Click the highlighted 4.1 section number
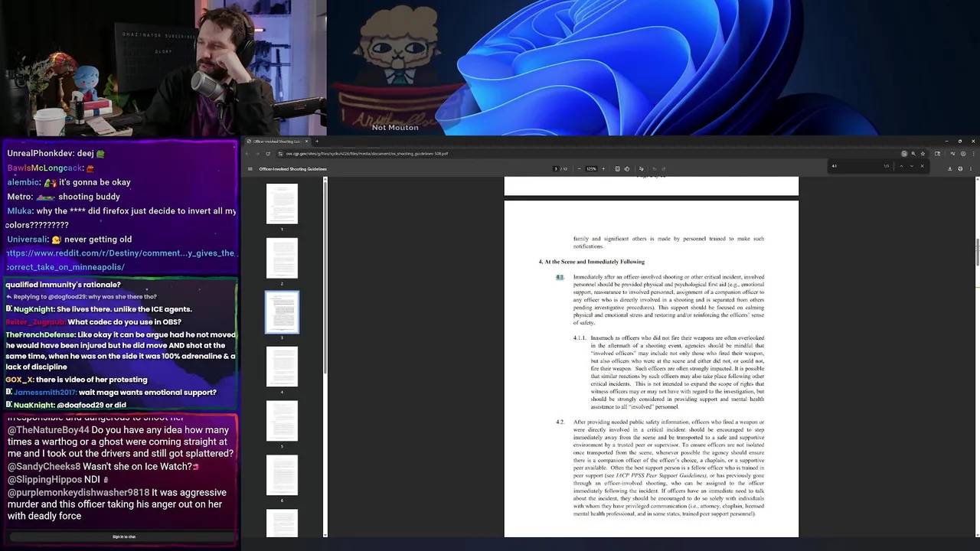Image resolution: width=980 pixels, height=551 pixels. (560, 277)
